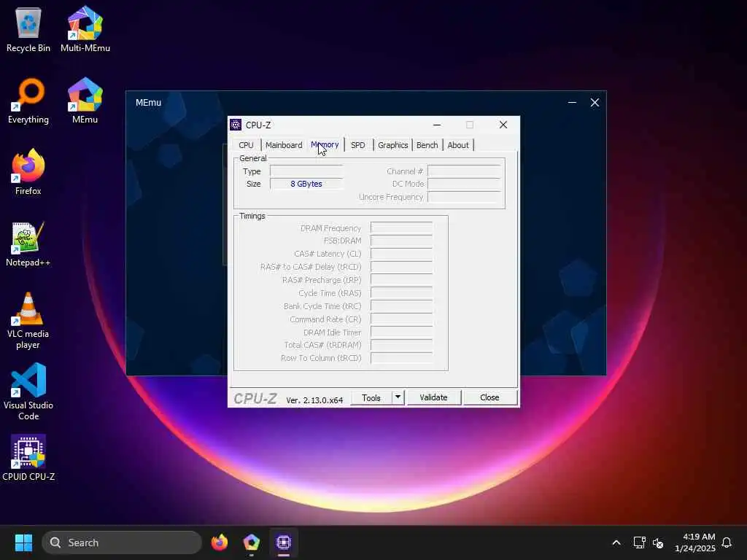Click the CPU-Z taskbar icon
The image size is (747, 560).
284,542
